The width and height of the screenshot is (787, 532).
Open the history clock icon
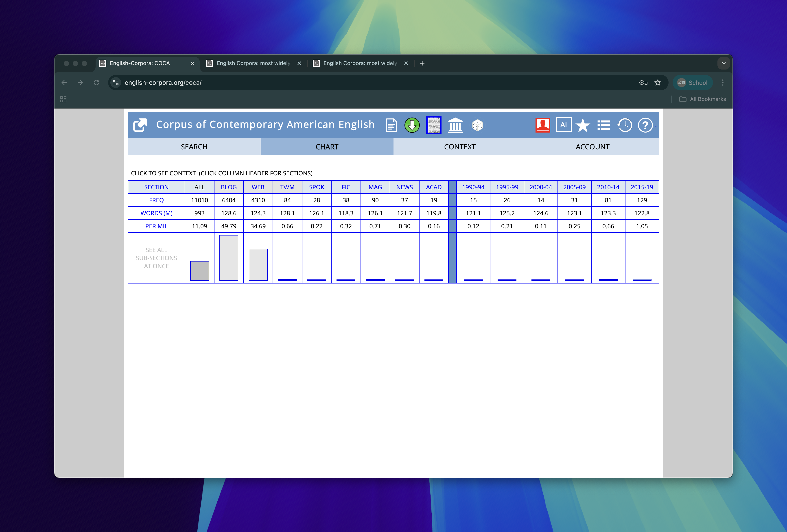coord(624,125)
